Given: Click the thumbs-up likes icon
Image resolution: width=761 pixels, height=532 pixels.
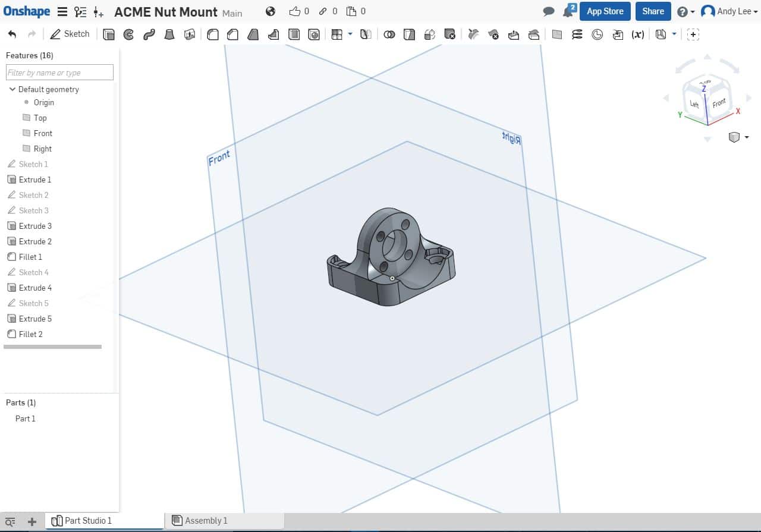Looking at the screenshot, I should coord(295,11).
